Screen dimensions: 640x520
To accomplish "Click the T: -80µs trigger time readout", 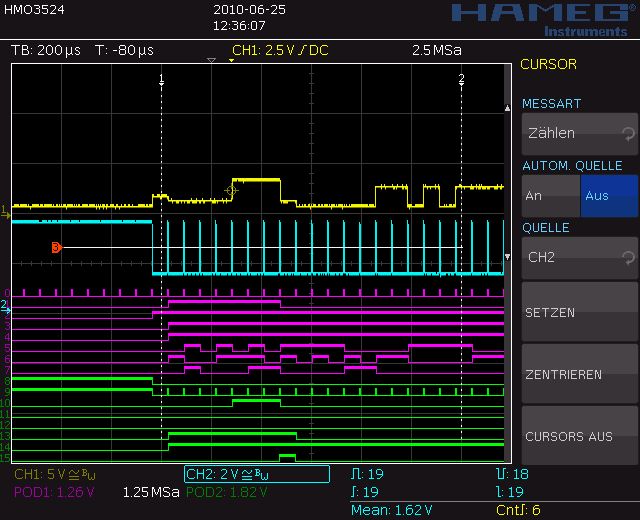I will click(x=124, y=50).
